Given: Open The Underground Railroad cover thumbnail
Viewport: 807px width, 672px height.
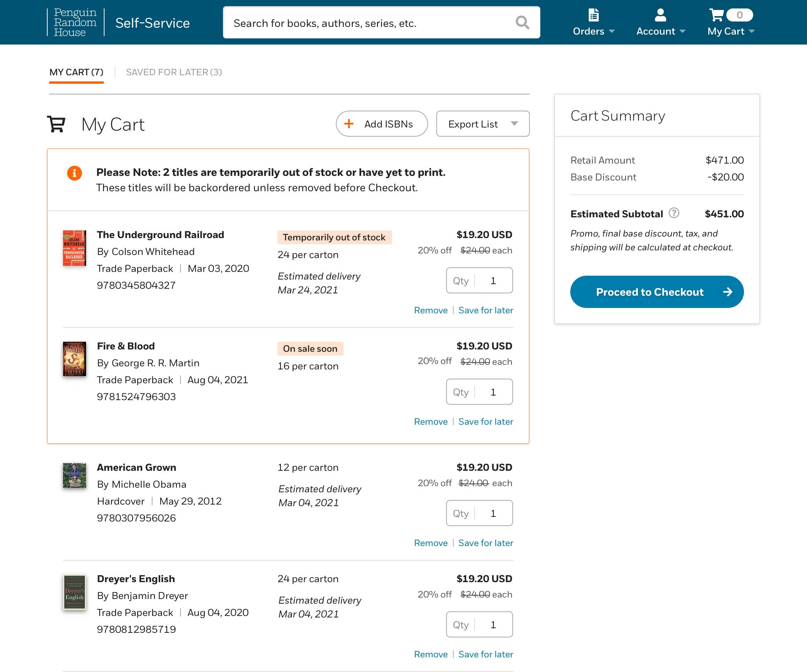Looking at the screenshot, I should coord(75,248).
